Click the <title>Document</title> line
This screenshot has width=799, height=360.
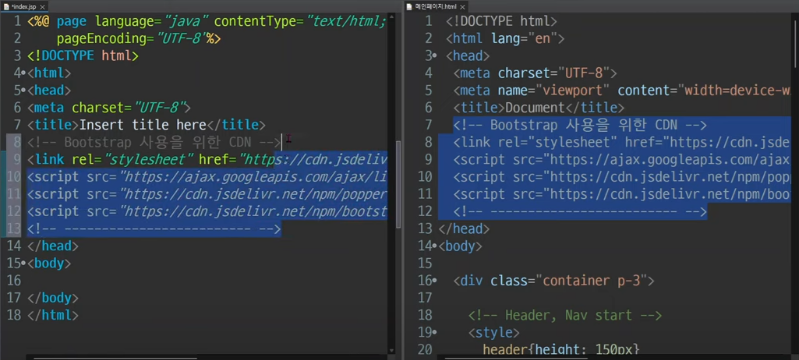click(x=539, y=108)
